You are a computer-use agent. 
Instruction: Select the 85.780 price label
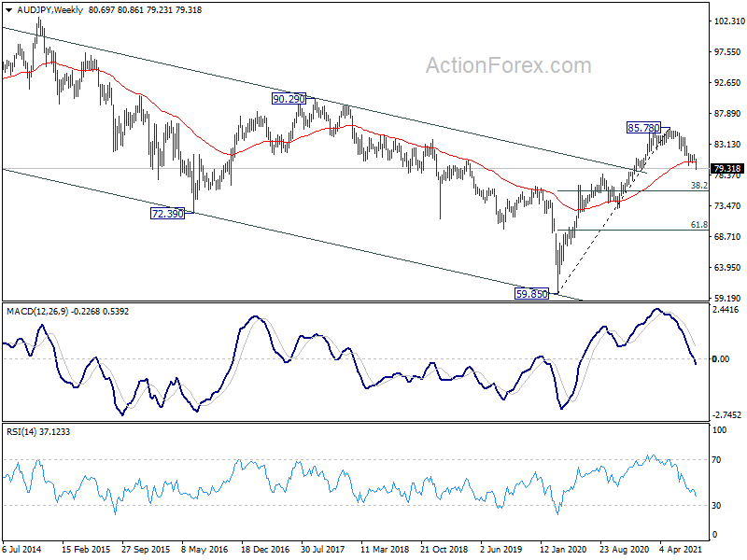[643, 128]
